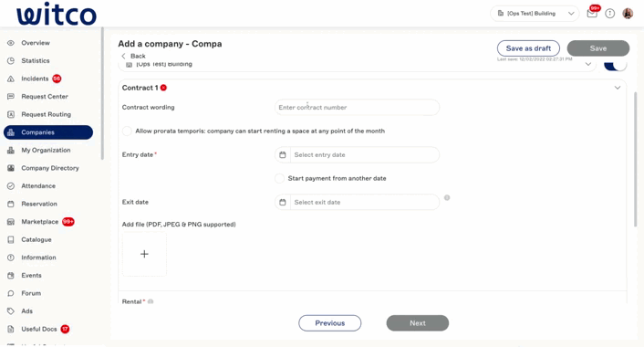Click the Request Center chat icon
Image resolution: width=644 pixels, height=347 pixels.
pos(11,97)
